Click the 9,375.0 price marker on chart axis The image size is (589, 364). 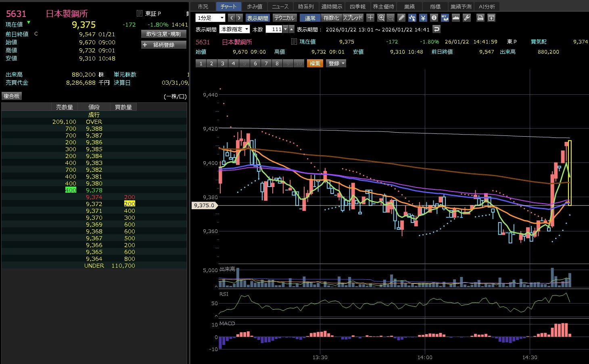(x=205, y=205)
